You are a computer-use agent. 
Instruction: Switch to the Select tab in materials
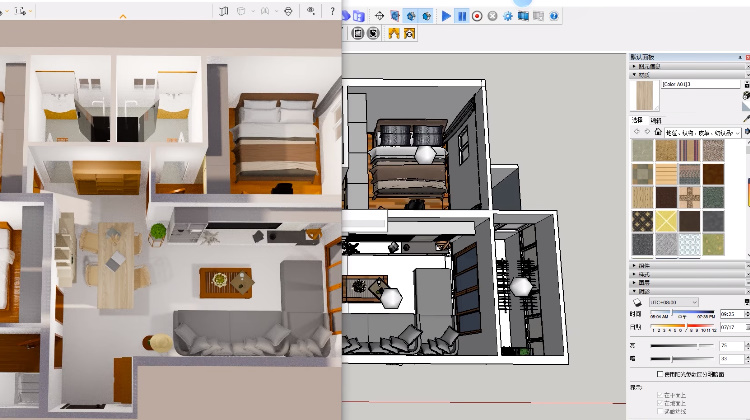(x=636, y=120)
